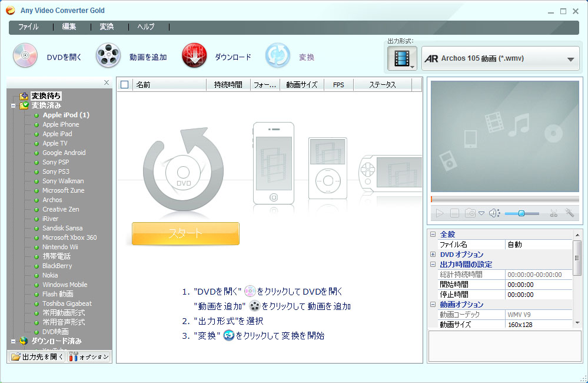Image resolution: width=588 pixels, height=383 pixels.
Task: Close the left sidebar panel
Action: point(107,82)
